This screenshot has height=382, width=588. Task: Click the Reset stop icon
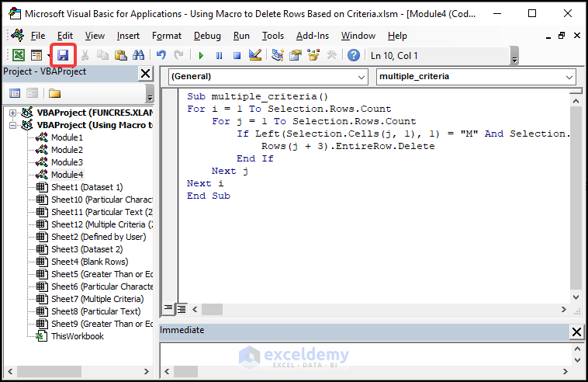click(x=237, y=56)
